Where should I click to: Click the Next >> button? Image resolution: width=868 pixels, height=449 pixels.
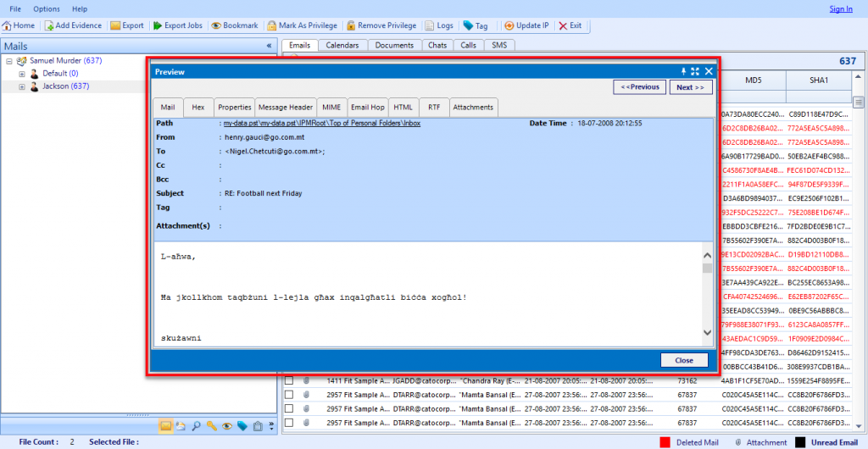[690, 86]
